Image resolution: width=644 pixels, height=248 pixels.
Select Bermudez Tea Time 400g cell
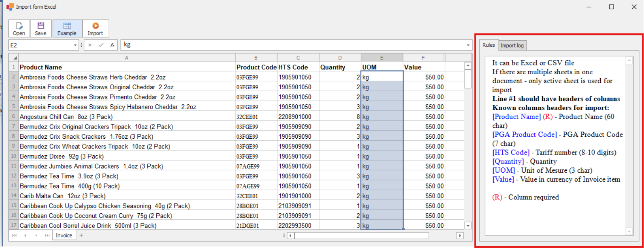127,186
